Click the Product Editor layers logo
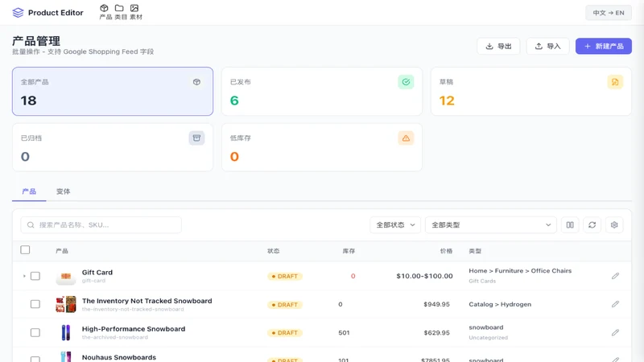 tap(18, 13)
